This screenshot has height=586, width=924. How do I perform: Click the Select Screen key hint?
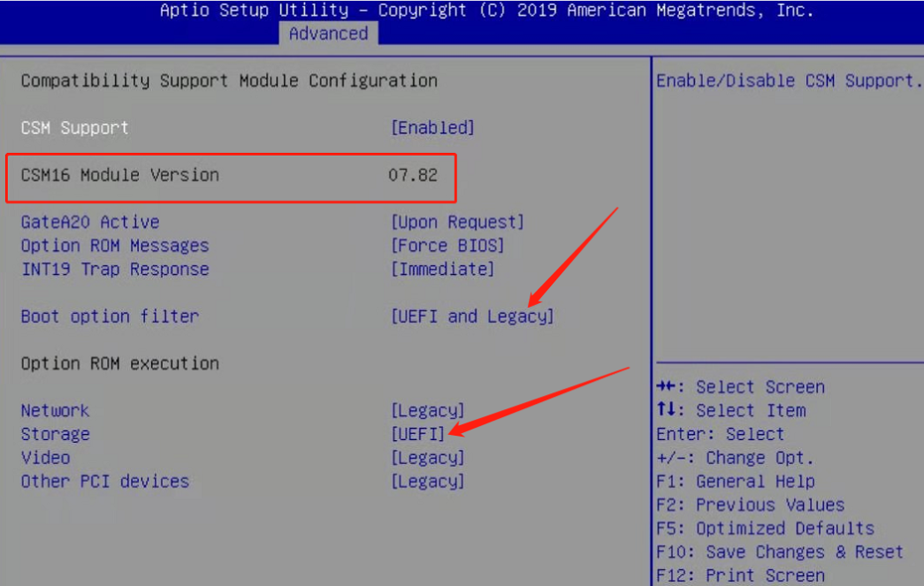point(741,387)
